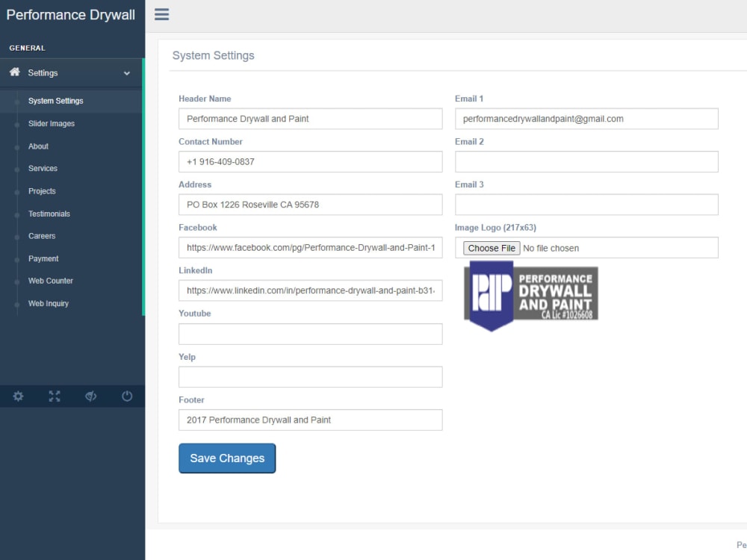Toggle the hamburger menu icon

coord(161,14)
